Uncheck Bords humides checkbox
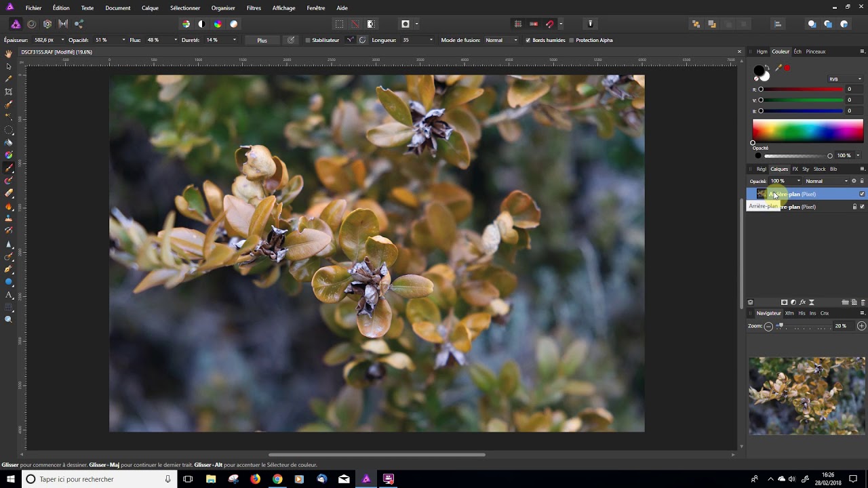Screen dimensions: 868x488 tap(528, 40)
